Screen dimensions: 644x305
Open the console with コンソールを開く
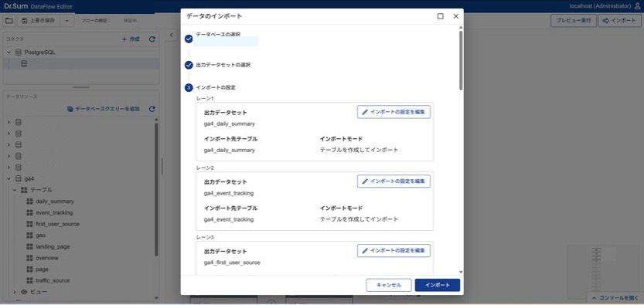(615, 297)
